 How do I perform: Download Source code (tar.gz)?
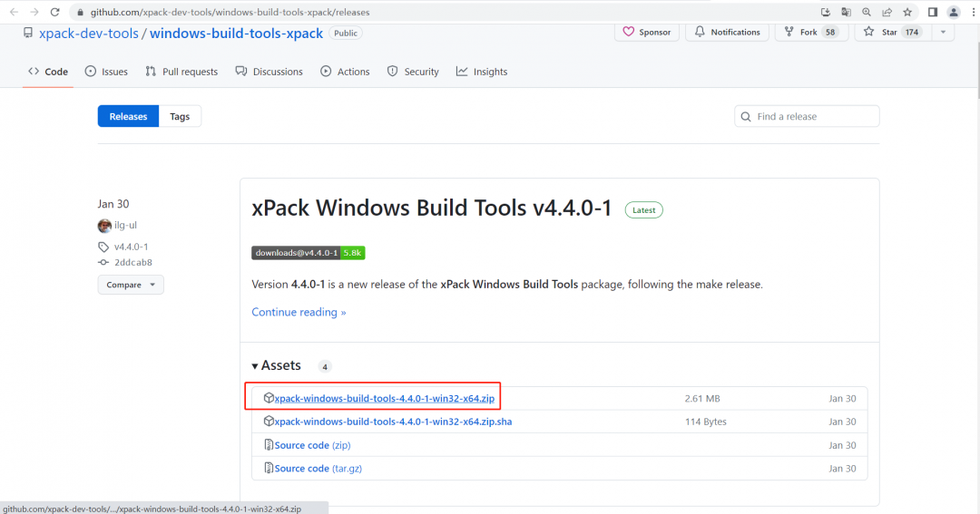(318, 469)
